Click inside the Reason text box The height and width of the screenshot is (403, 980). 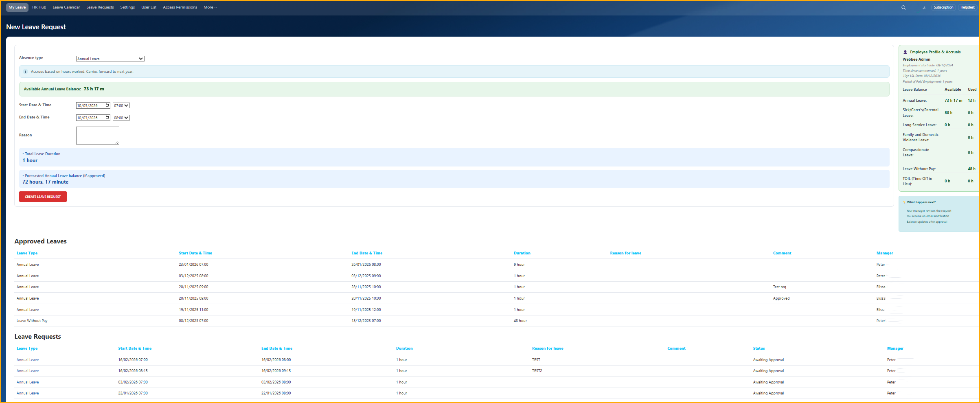click(x=97, y=136)
